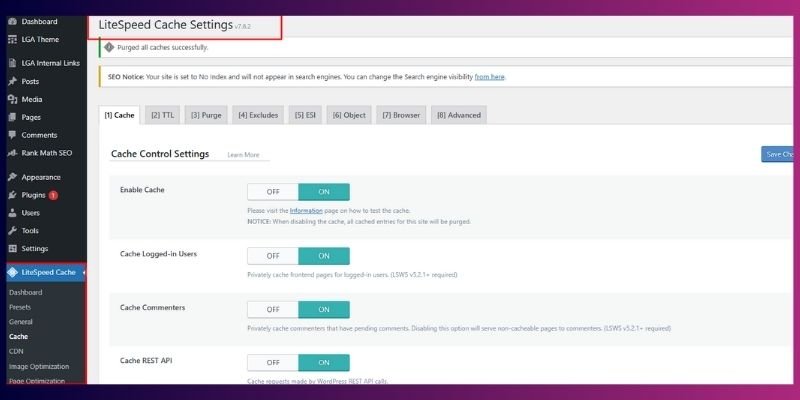Open the Information page link
The height and width of the screenshot is (400, 800).
(x=306, y=211)
